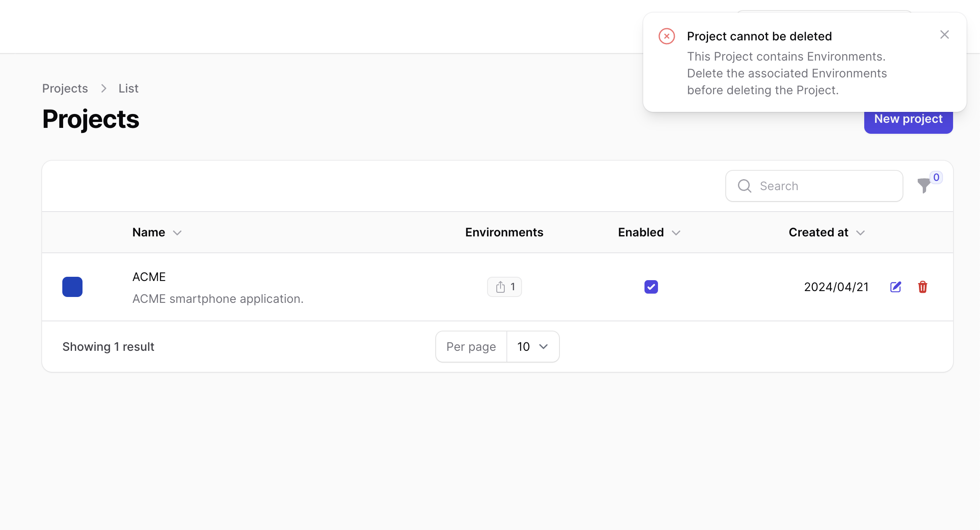
Task: Toggle the Enabled checkbox for ACME project
Action: click(x=651, y=286)
